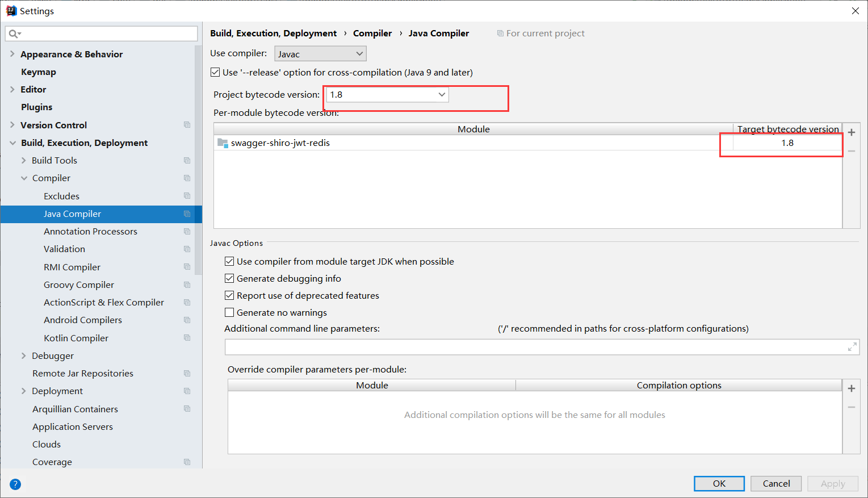Open the Annotation Processors settings page

pyautogui.click(x=90, y=231)
